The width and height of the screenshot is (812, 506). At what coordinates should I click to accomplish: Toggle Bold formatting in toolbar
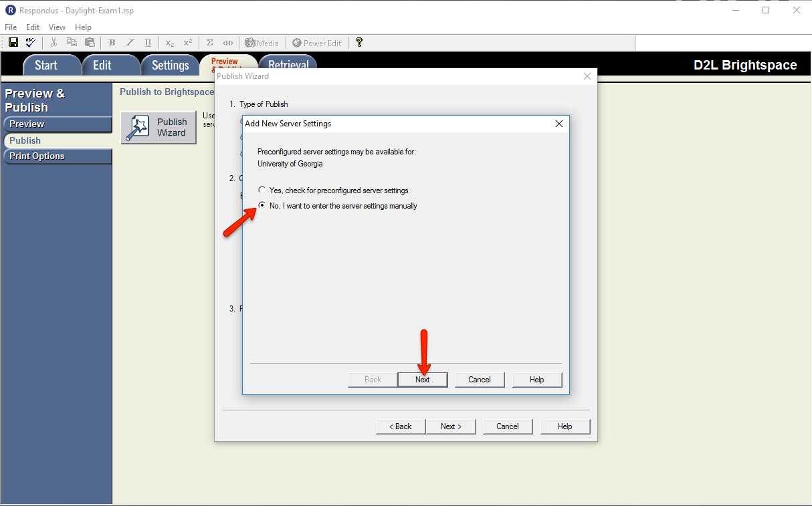tap(112, 43)
